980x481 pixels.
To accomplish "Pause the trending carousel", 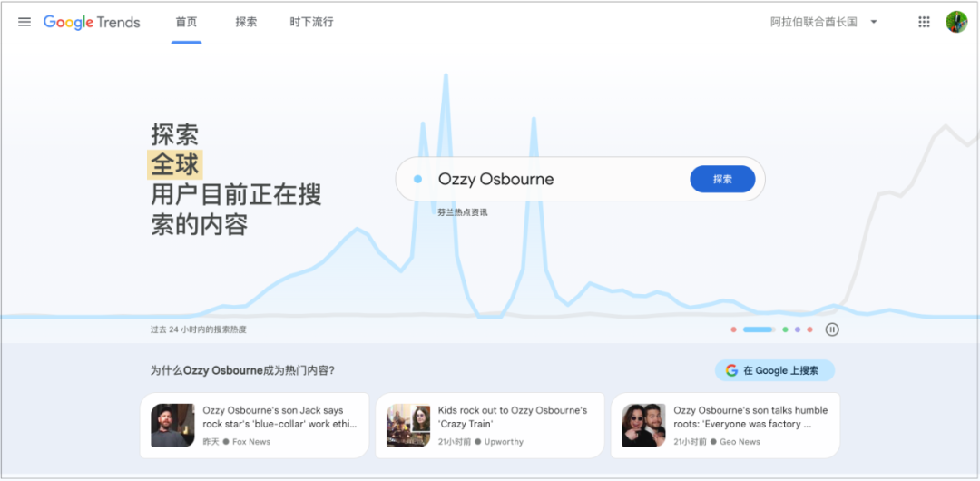I will [x=832, y=329].
